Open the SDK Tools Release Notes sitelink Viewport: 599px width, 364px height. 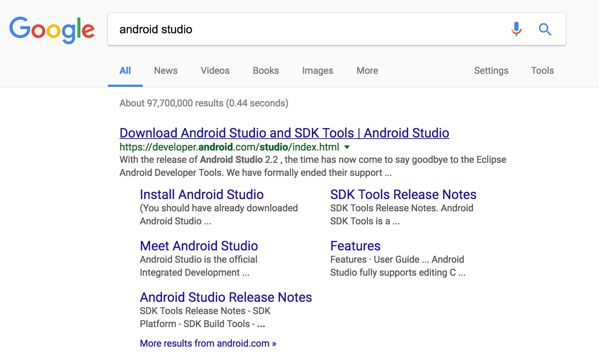pos(403,194)
